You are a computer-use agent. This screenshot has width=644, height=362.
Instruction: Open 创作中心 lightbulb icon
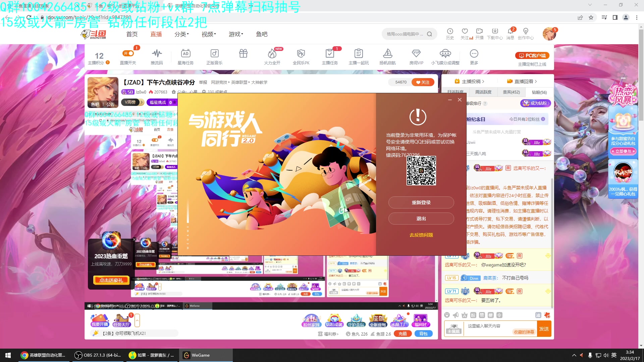[526, 31]
